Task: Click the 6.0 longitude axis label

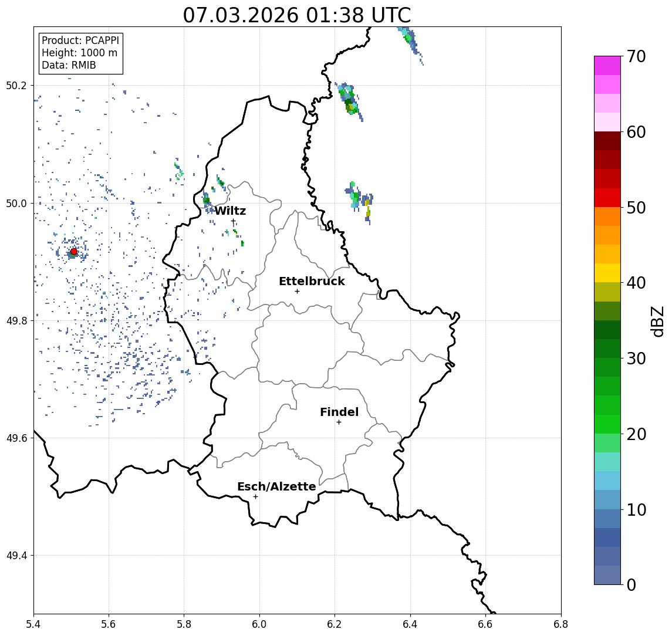Action: 260,624
